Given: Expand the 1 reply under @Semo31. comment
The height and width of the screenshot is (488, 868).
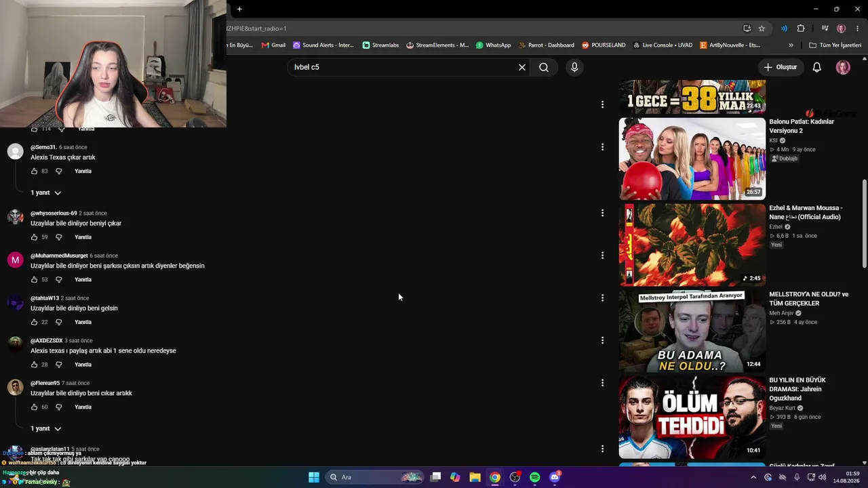Looking at the screenshot, I should tap(46, 193).
